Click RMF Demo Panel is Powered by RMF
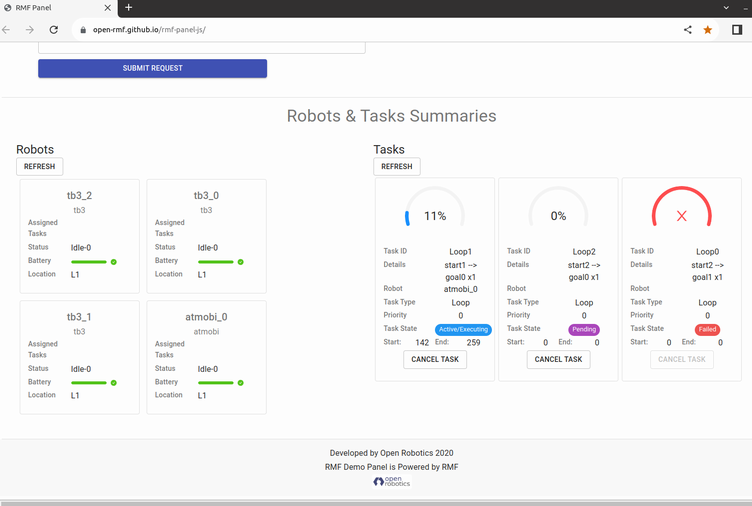Image resolution: width=752 pixels, height=506 pixels. pos(391,467)
